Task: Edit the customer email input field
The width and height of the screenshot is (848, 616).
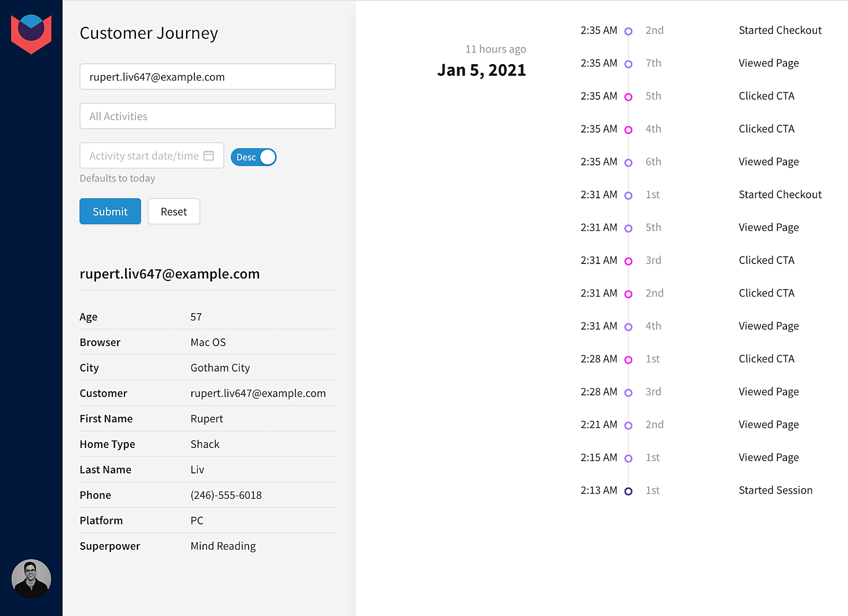Action: 207,77
